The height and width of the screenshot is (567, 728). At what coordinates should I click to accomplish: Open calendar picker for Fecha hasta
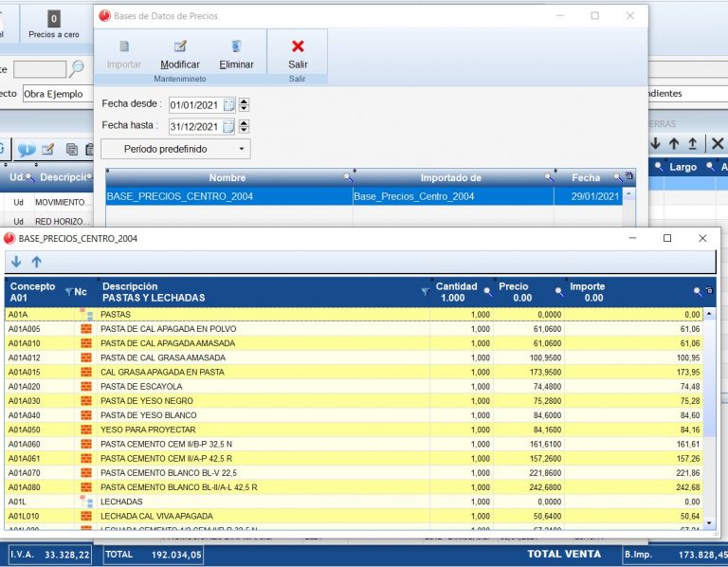point(228,126)
